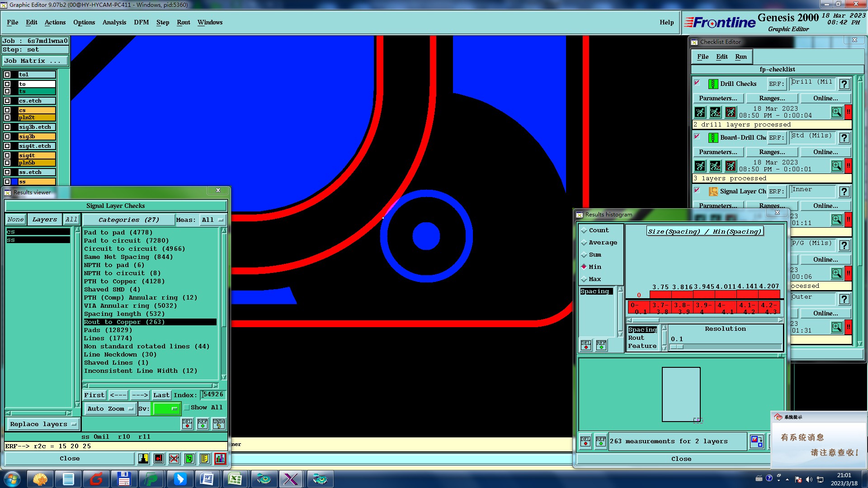
Task: Click the 3.7-3.8 red histogram range bar
Action: click(x=660, y=308)
